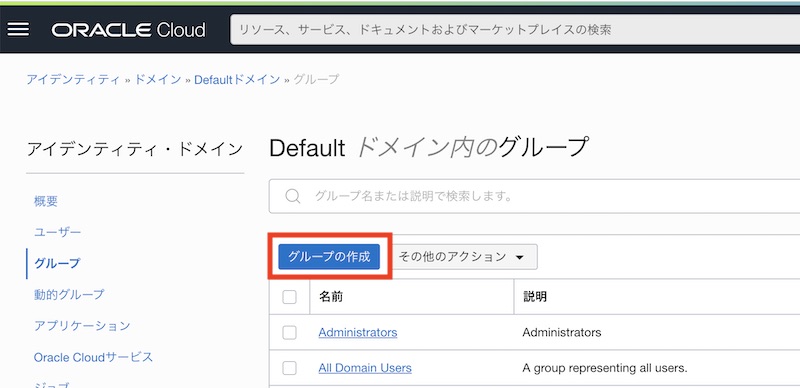Select ユーザー in the sidebar
Image resolution: width=800 pixels, height=388 pixels.
(x=58, y=232)
